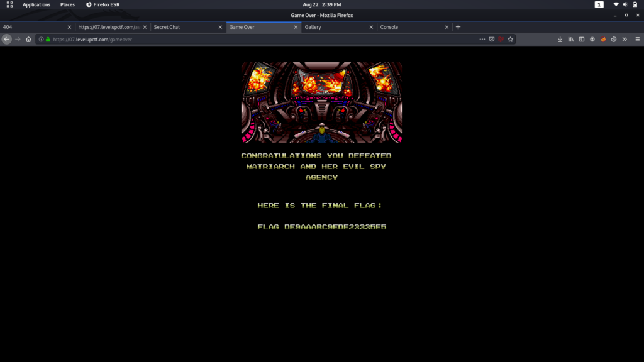Click the round globe extension icon
This screenshot has height=362, width=644.
click(614, 40)
